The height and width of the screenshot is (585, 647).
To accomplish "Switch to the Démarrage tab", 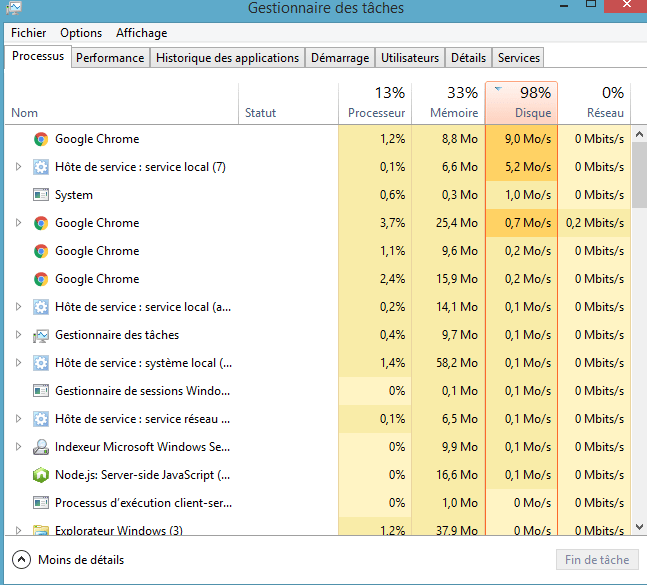I will [x=340, y=58].
